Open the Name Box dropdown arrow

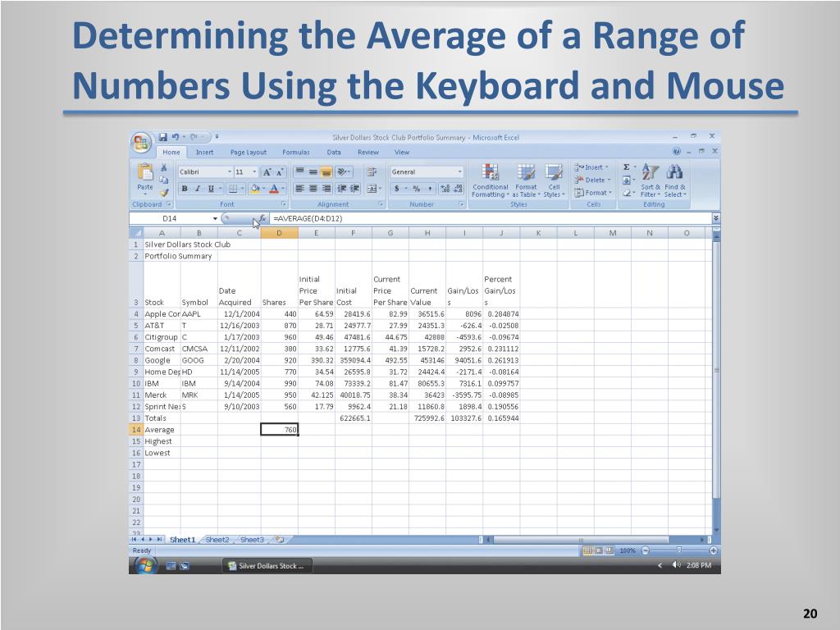coord(216,218)
